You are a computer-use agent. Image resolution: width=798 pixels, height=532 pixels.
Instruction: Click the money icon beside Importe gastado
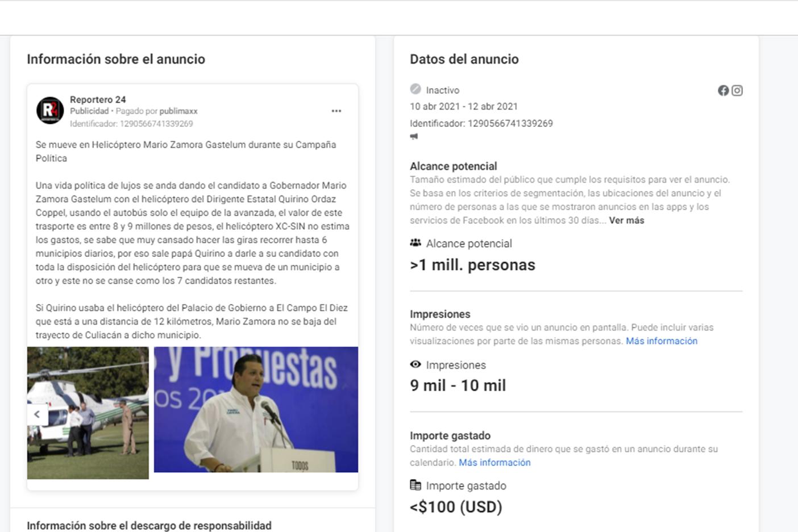(x=414, y=485)
